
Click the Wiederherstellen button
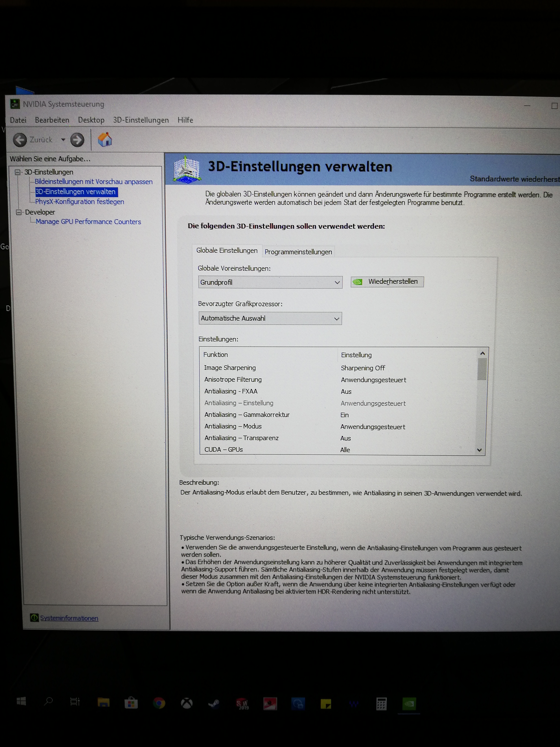point(387,282)
